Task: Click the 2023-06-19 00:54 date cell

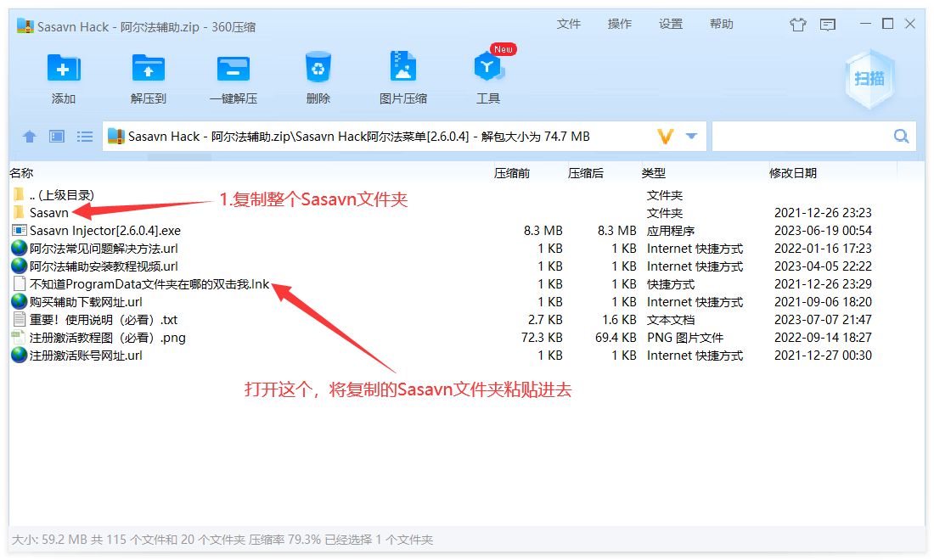Action: [823, 230]
